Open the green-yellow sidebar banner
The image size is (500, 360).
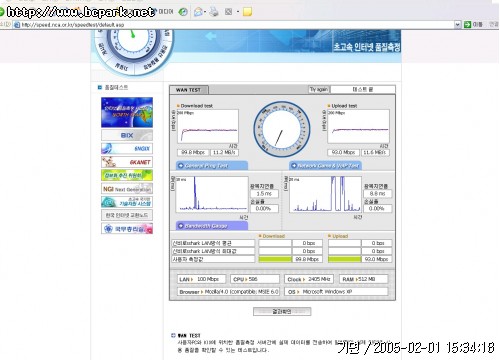click(127, 175)
